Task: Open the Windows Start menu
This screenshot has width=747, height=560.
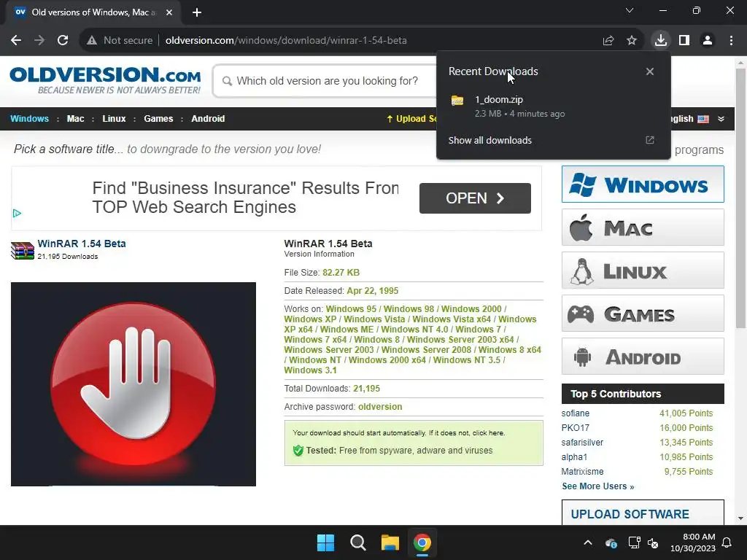Action: click(x=326, y=542)
